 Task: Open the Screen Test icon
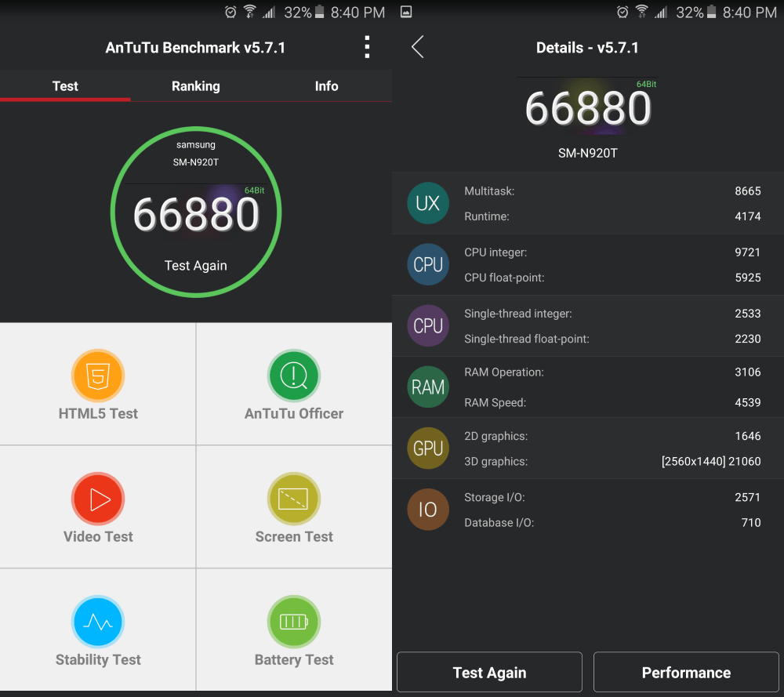294,499
